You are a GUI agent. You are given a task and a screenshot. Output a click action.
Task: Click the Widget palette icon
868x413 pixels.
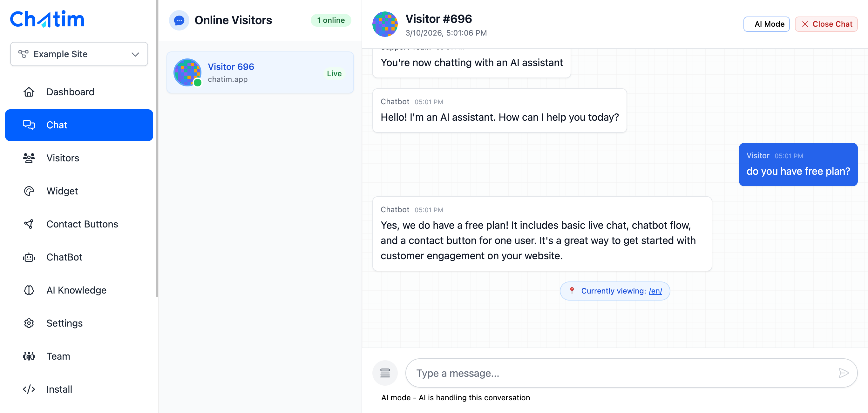(x=29, y=191)
